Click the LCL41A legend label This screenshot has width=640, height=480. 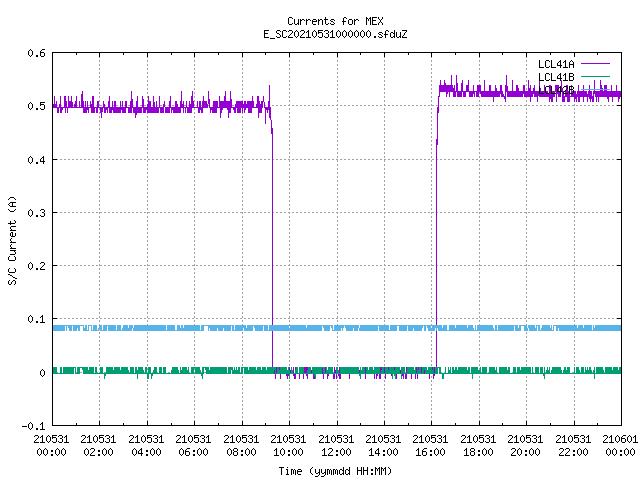tap(556, 64)
